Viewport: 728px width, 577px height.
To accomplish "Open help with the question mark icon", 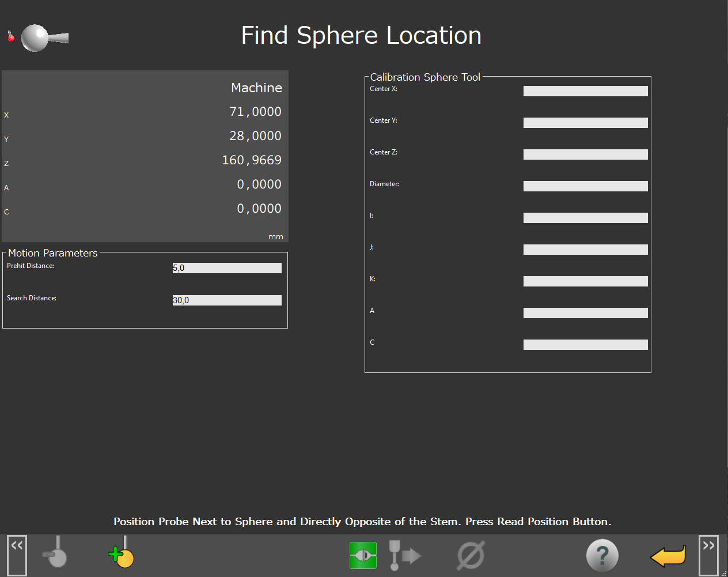I will [602, 555].
